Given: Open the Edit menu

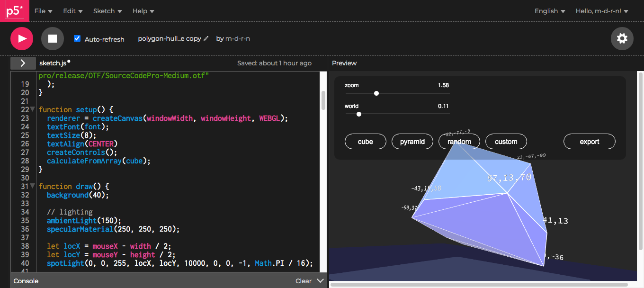Looking at the screenshot, I should (73, 11).
